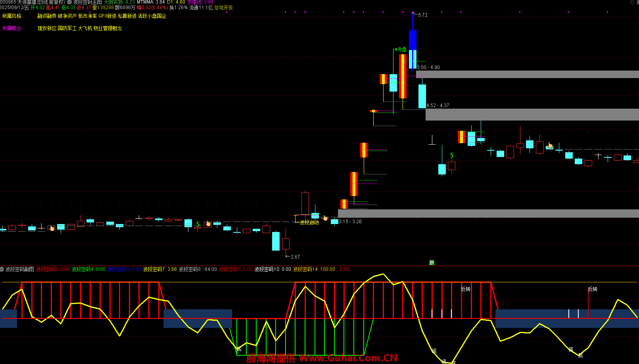Image resolution: width=639 pixels, height=364 pixels.
Task: Click the volume value 量139298
Action: coord(103,8)
